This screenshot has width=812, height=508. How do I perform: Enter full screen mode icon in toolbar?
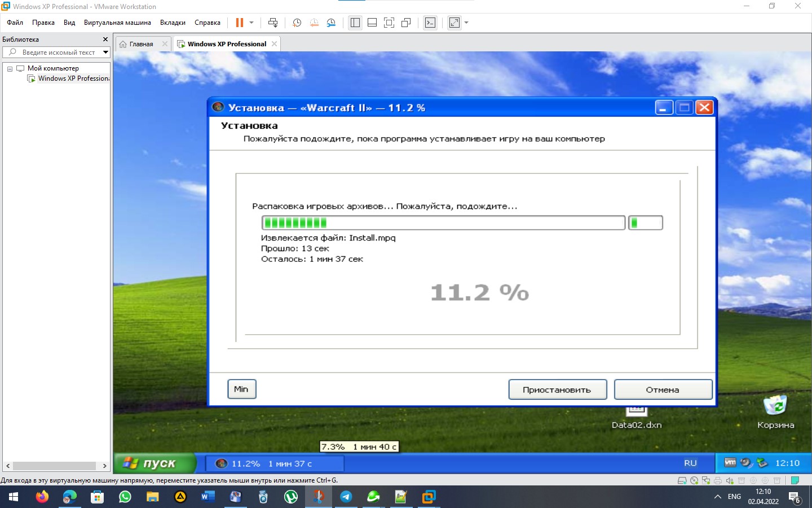coord(389,23)
